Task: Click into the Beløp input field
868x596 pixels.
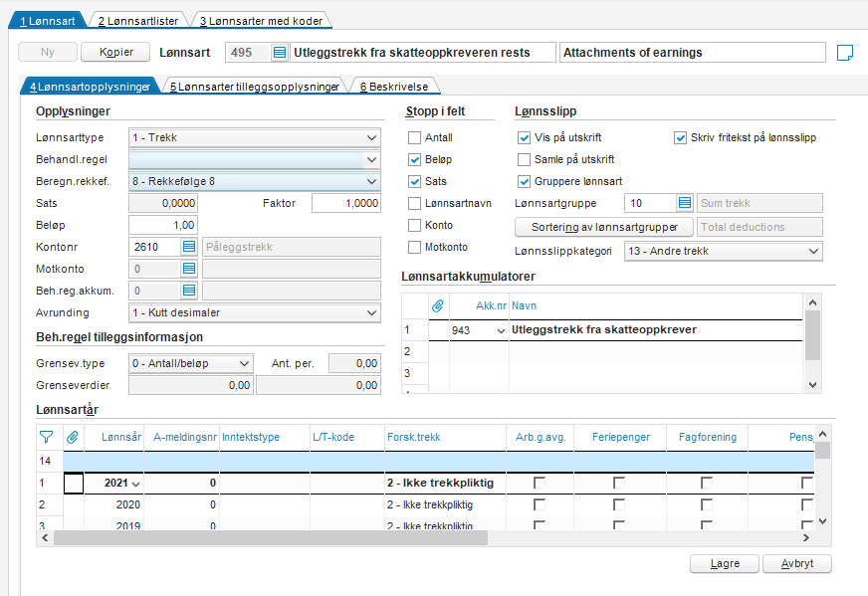Action: [163, 225]
